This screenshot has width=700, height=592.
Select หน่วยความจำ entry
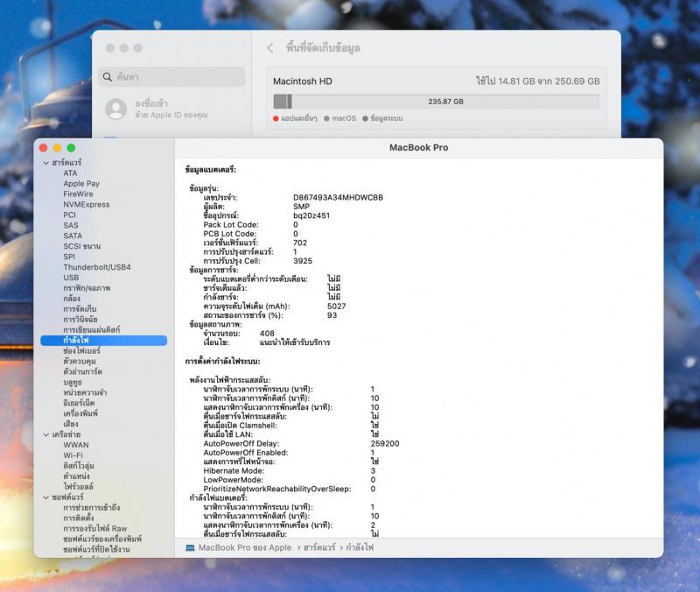[x=85, y=392]
